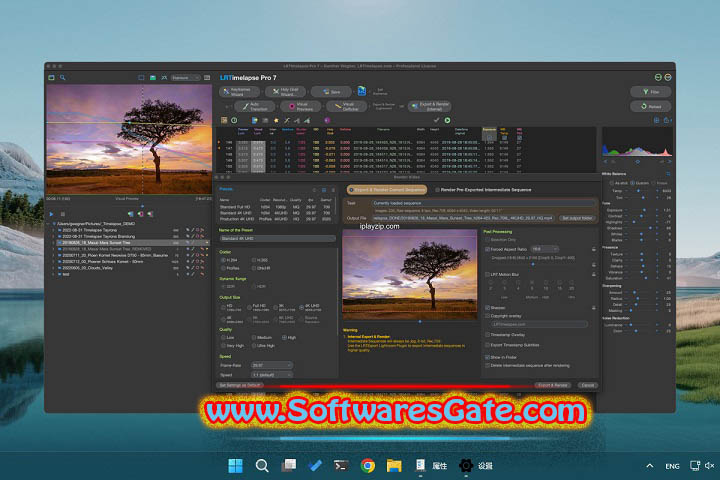Viewport: 720px width, 480px height.
Task: Open File Explorer from taskbar
Action: point(394,466)
